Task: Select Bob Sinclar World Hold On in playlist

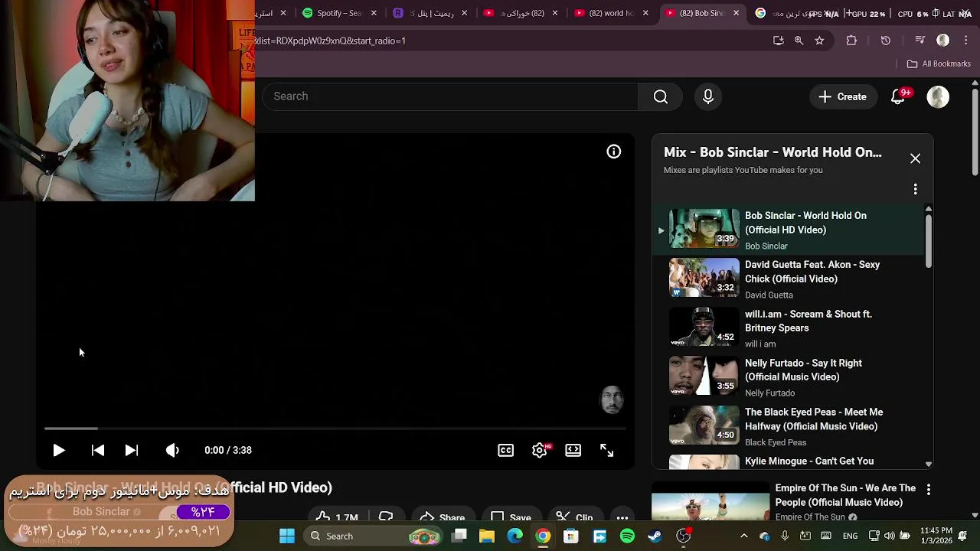Action: [x=789, y=230]
